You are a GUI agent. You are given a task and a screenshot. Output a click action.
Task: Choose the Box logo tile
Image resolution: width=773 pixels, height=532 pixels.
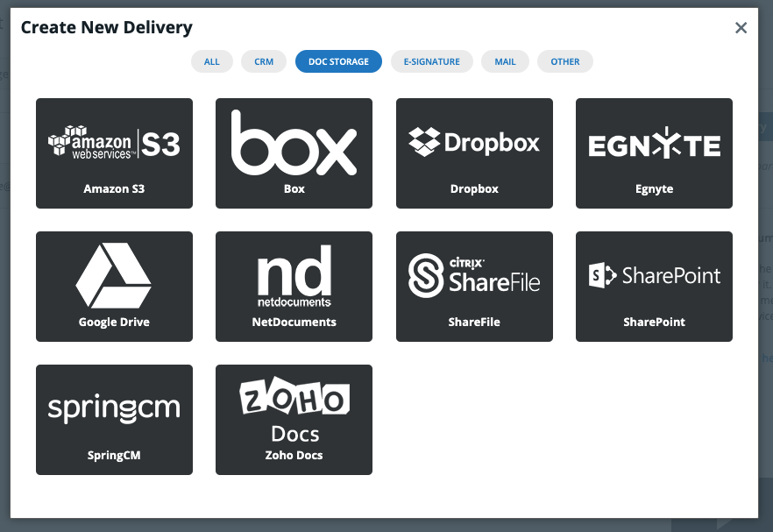click(294, 143)
